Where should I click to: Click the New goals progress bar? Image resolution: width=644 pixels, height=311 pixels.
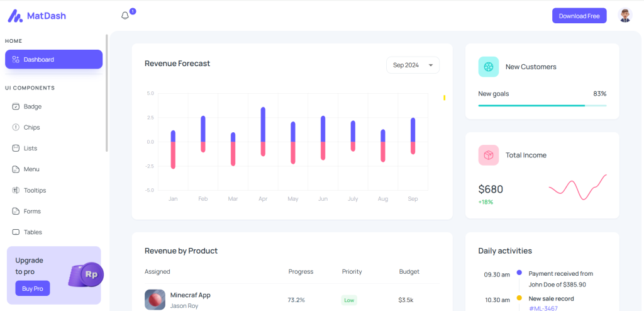(x=542, y=106)
